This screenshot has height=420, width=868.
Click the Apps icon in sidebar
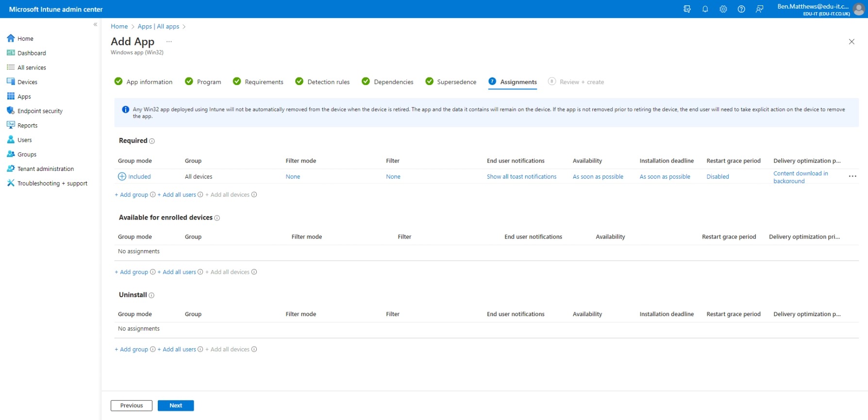tap(11, 96)
